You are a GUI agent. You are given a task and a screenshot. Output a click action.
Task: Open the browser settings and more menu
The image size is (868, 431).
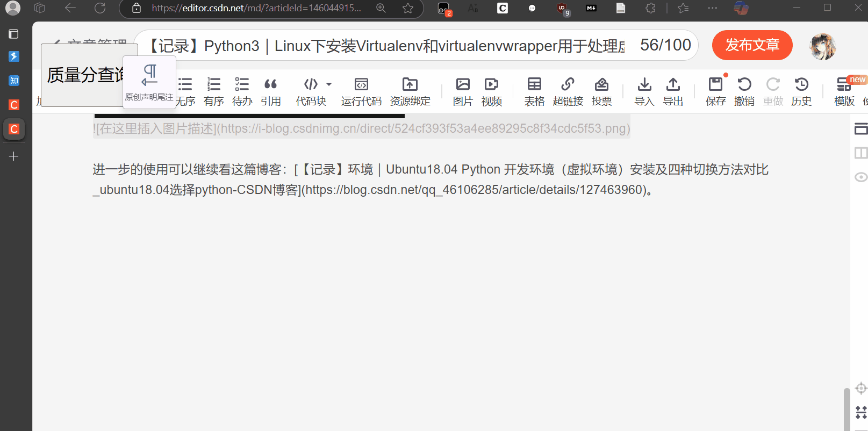point(713,8)
